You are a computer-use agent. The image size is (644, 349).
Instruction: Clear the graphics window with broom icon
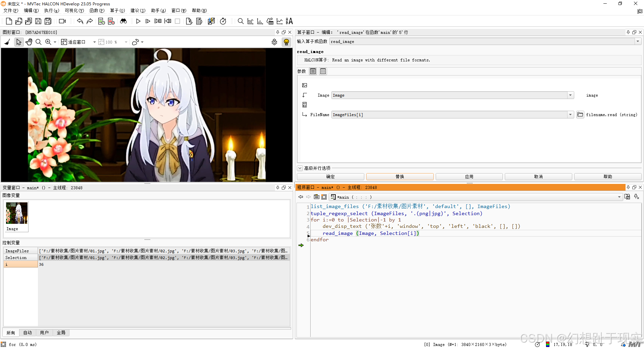(x=7, y=42)
